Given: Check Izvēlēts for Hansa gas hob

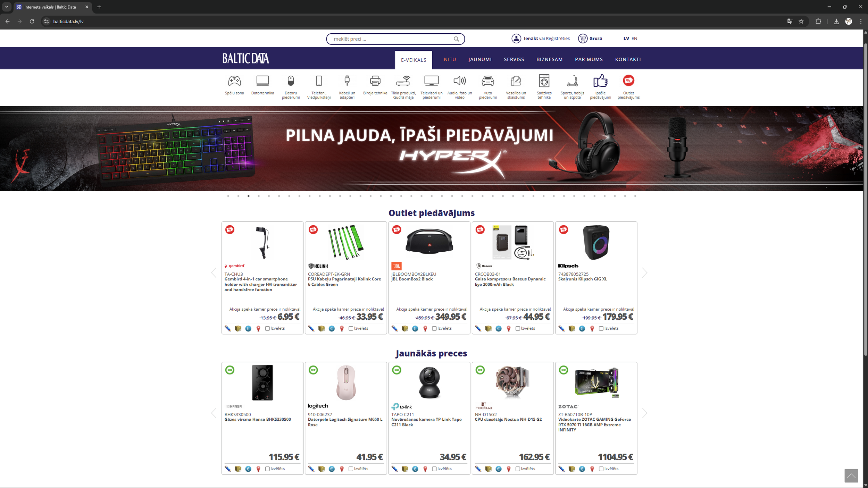Looking at the screenshot, I should click(x=267, y=469).
